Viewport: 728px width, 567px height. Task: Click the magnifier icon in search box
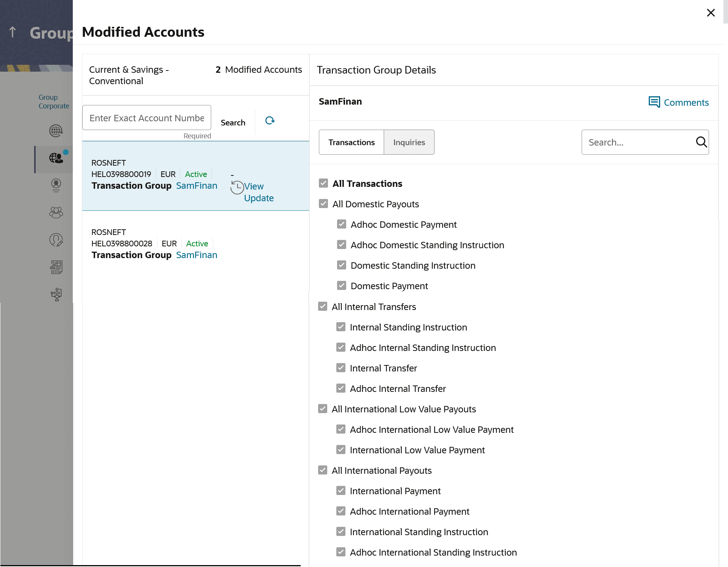[x=701, y=142]
